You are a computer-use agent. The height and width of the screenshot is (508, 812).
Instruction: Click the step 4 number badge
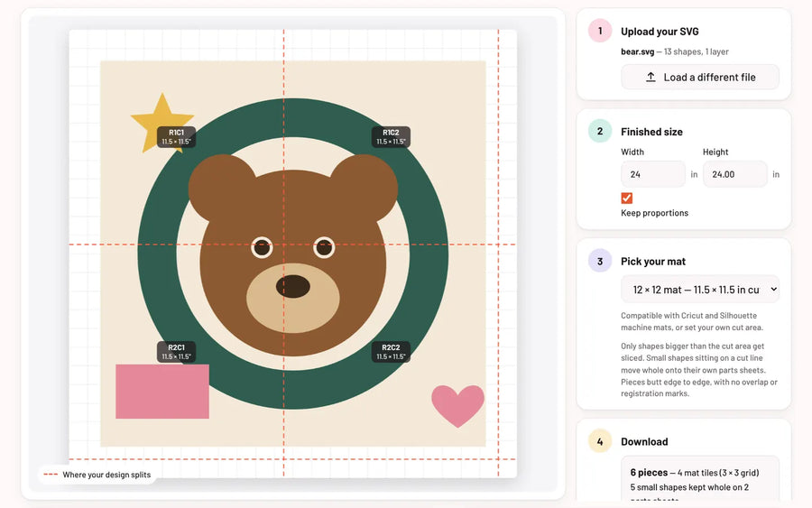pos(600,441)
